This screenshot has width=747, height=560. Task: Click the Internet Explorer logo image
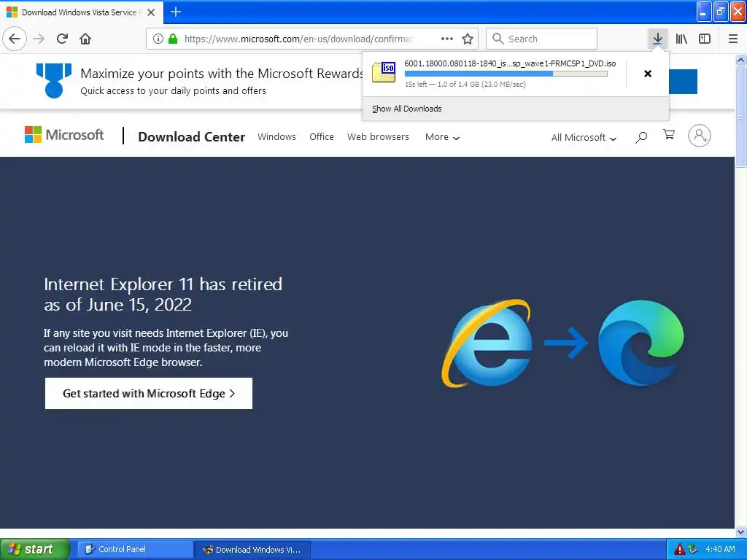point(487,343)
